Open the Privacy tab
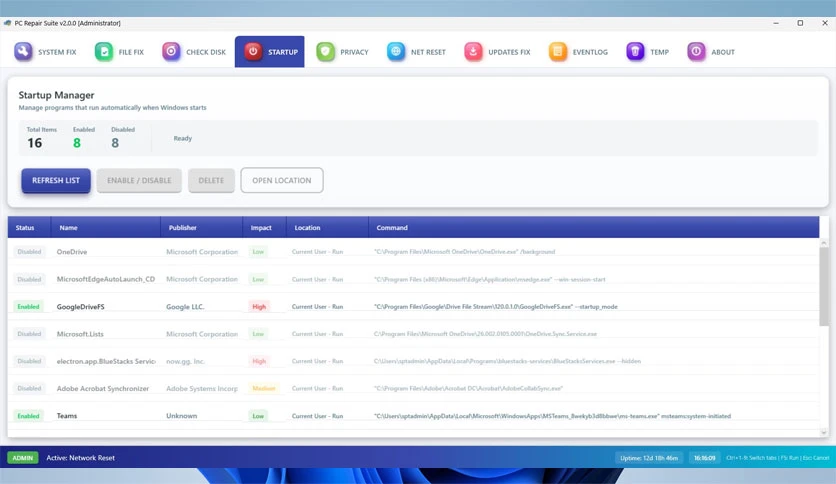This screenshot has height=484, width=836. coord(342,52)
